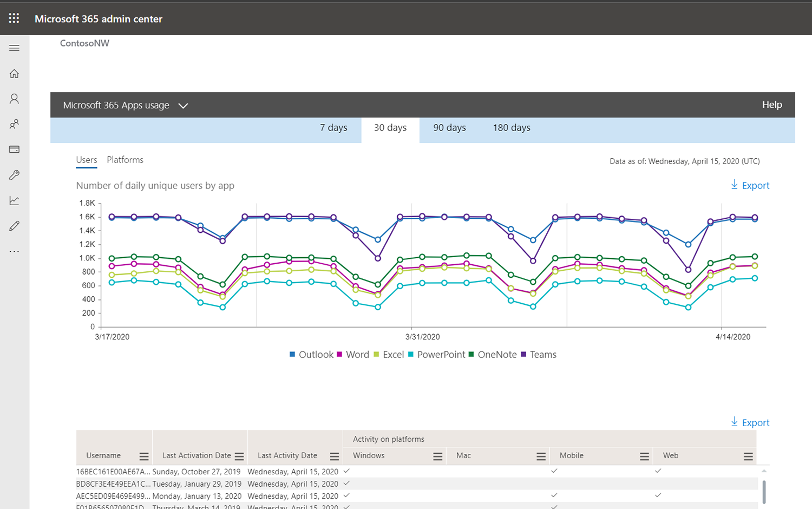Open Customize pencil icon in sidebar
Screen dimensions: 812x509
click(x=15, y=226)
